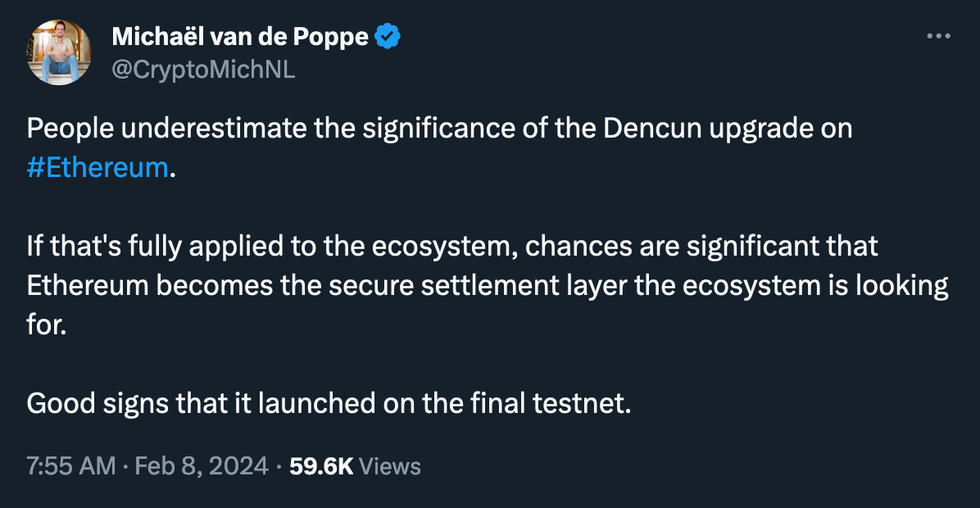Open the @CryptoMichNL handle link
This screenshot has height=508, width=980.
(x=203, y=70)
